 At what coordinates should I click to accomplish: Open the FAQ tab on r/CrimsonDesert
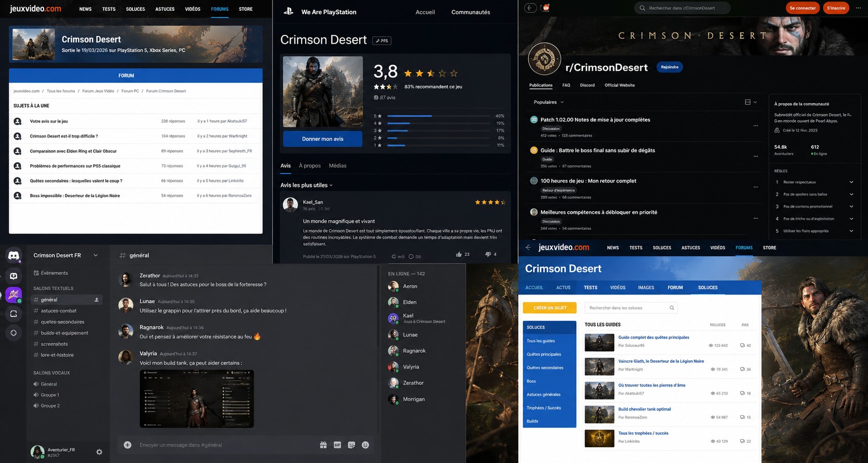pyautogui.click(x=566, y=85)
